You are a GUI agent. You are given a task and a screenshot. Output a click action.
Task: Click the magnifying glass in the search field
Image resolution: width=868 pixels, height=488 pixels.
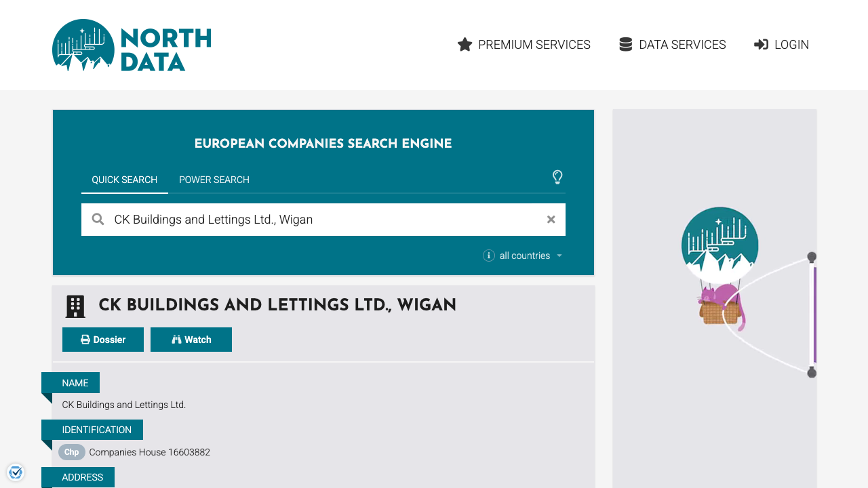click(x=98, y=219)
